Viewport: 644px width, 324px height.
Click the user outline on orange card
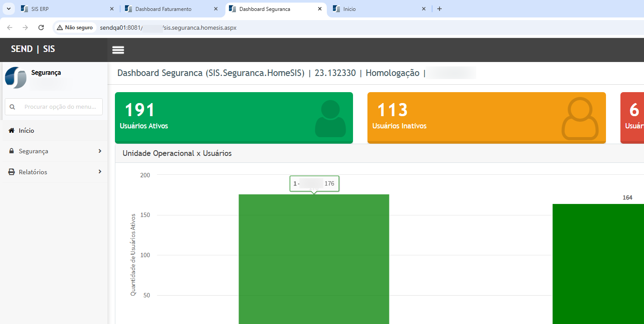pos(579,118)
